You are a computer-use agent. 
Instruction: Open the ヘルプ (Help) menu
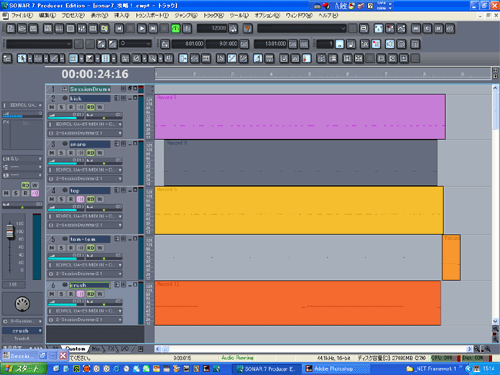[328, 15]
